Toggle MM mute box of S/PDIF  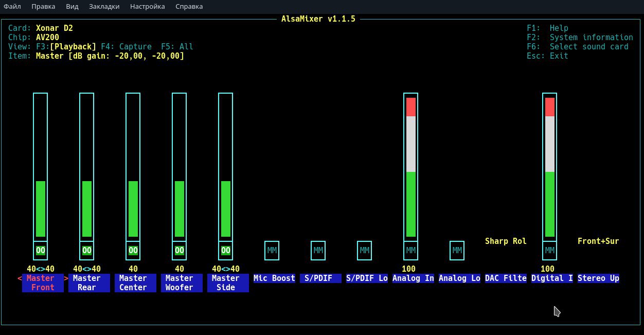point(318,251)
